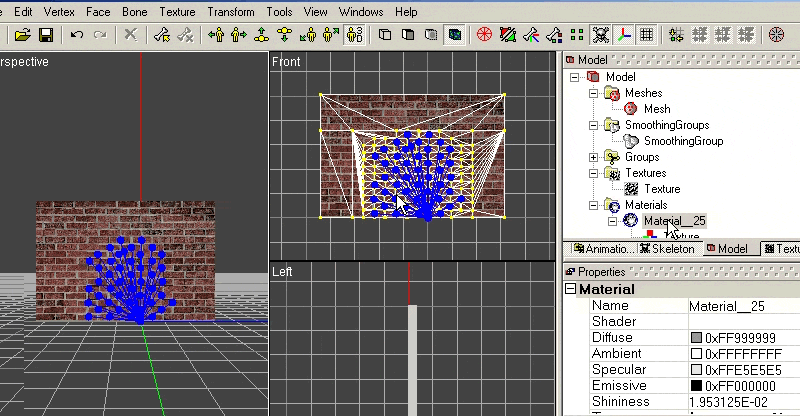Viewport: 800px width, 416px height.
Task: Undo the last action
Action: [x=77, y=35]
